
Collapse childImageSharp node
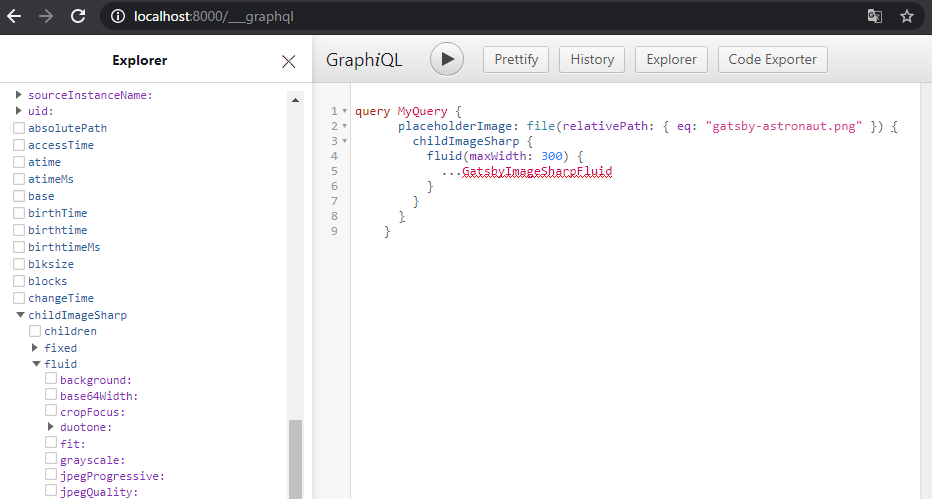pos(20,315)
